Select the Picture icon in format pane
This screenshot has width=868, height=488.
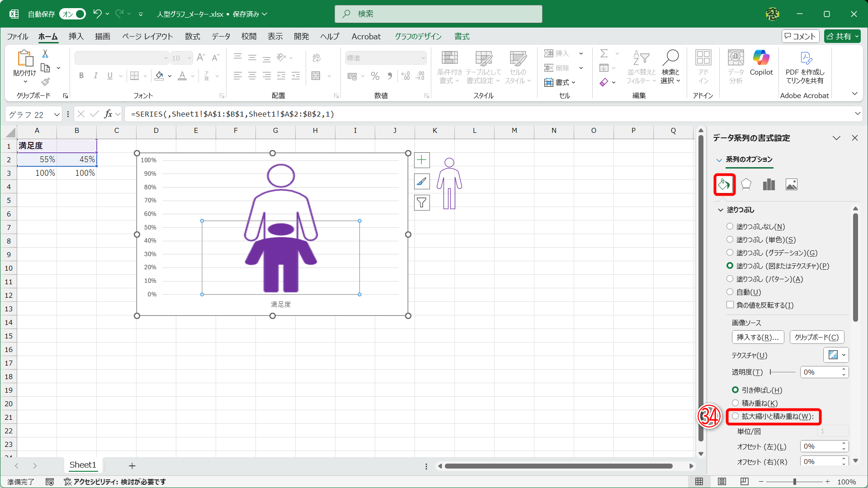click(791, 184)
